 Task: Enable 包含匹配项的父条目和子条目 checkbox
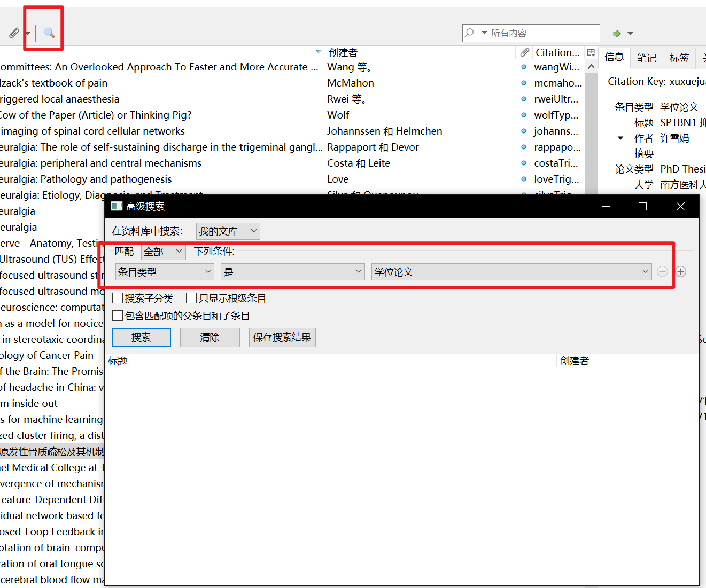pyautogui.click(x=118, y=316)
